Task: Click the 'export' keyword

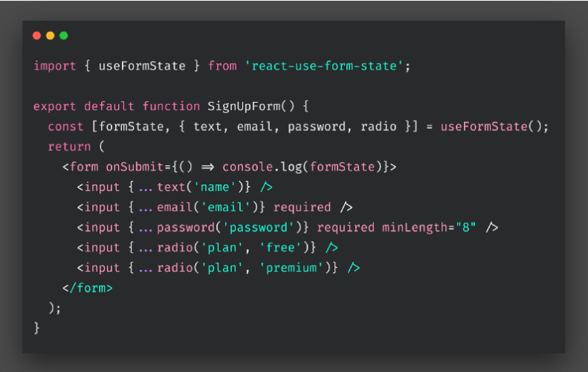Action: pyautogui.click(x=55, y=106)
